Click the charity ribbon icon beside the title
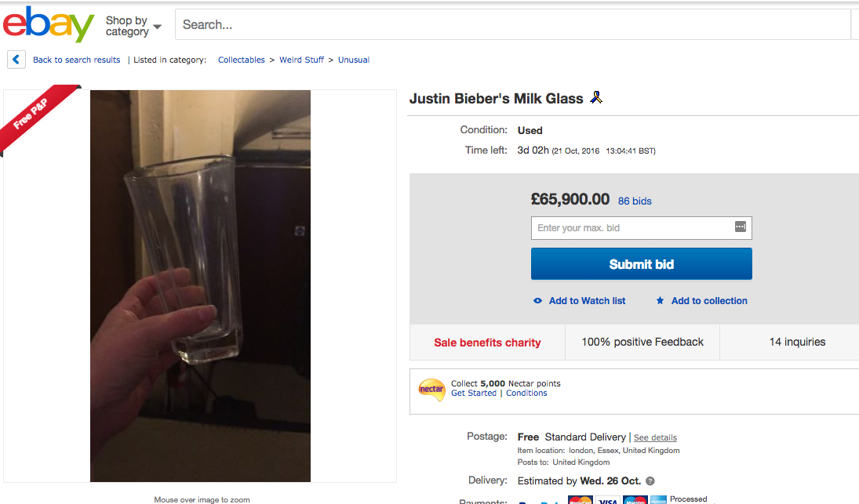 point(596,98)
